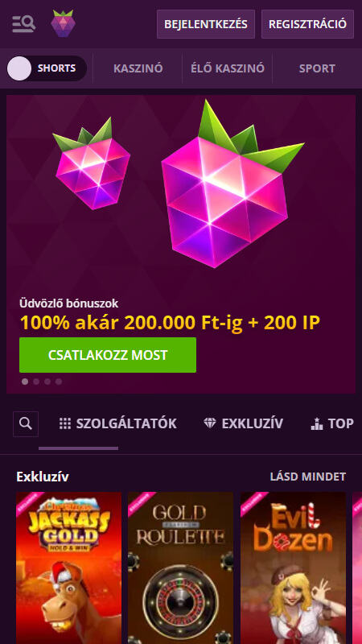This screenshot has height=644, width=362.
Task: Go to first carousel slide dot
Action: 25,382
